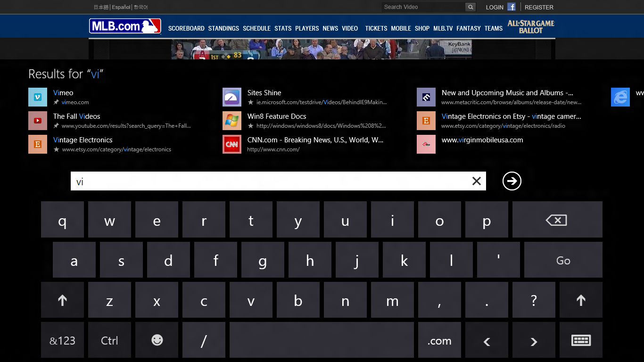Image resolution: width=644 pixels, height=362 pixels.
Task: Open The Fall Videos YouTube tile icon
Action: tap(38, 121)
